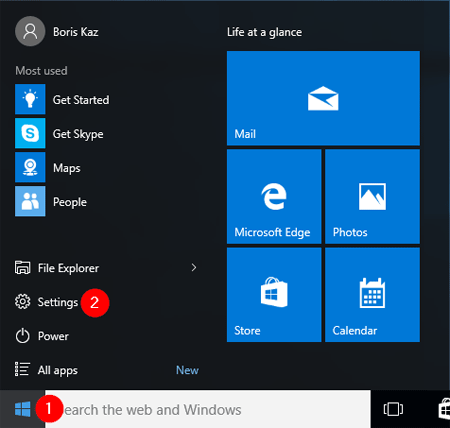Click the All apps list icon
Image resolution: width=450 pixels, height=428 pixels.
coord(22,370)
